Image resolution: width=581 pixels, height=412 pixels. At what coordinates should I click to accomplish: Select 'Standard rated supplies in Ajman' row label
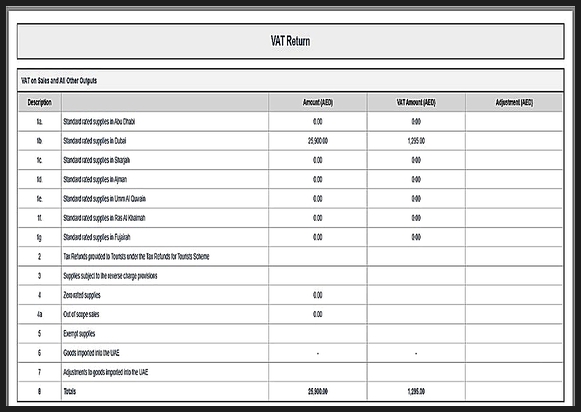click(x=95, y=179)
